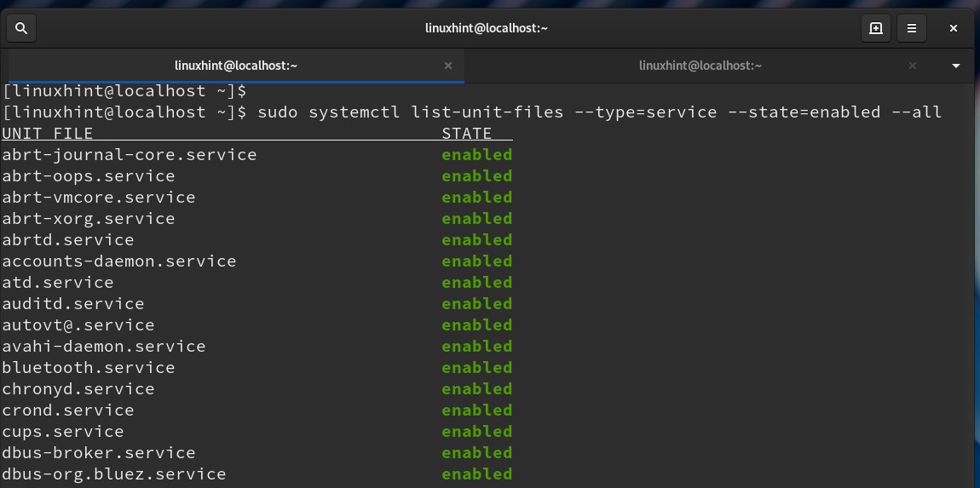The height and width of the screenshot is (488, 980).
Task: Click the cups.service line
Action: click(x=63, y=432)
